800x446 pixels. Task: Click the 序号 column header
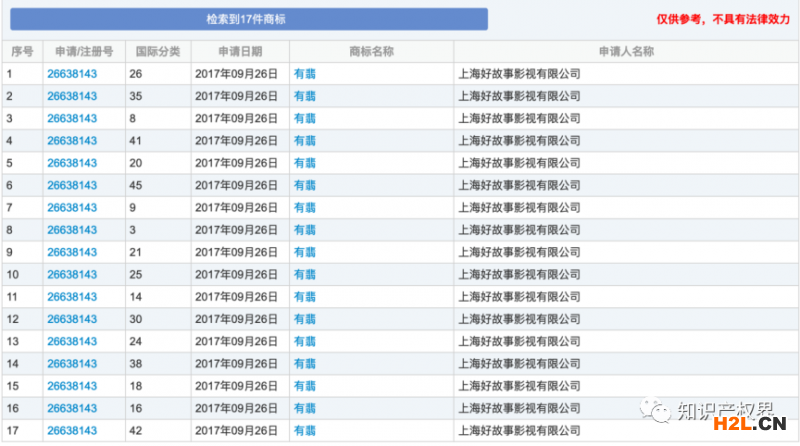click(22, 52)
